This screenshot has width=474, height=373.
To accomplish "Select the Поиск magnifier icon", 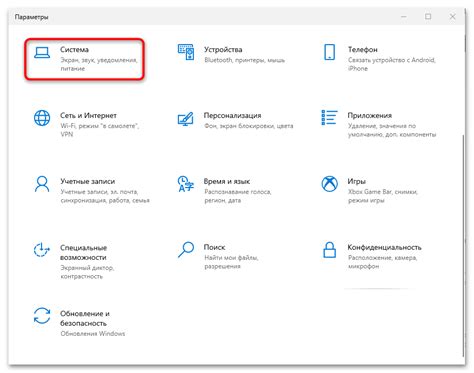I will pyautogui.click(x=186, y=250).
